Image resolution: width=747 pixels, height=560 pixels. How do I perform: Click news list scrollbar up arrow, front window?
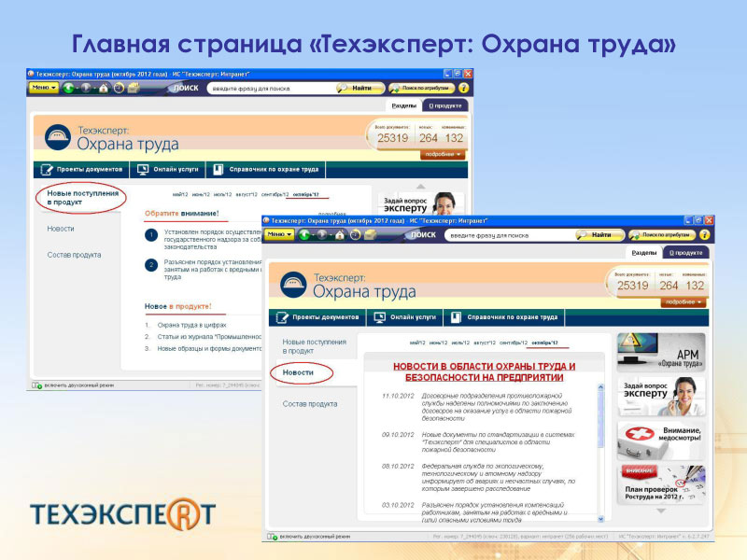pyautogui.click(x=600, y=387)
